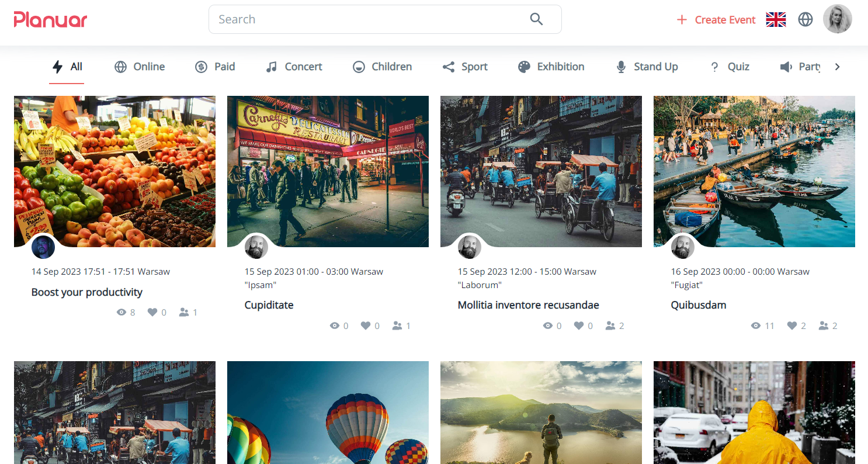
Task: Select the Stand Up category tab
Action: coord(647,67)
